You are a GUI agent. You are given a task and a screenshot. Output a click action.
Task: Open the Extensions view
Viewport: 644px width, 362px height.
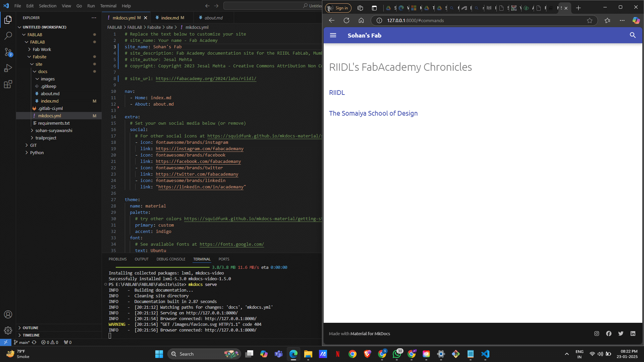8,84
